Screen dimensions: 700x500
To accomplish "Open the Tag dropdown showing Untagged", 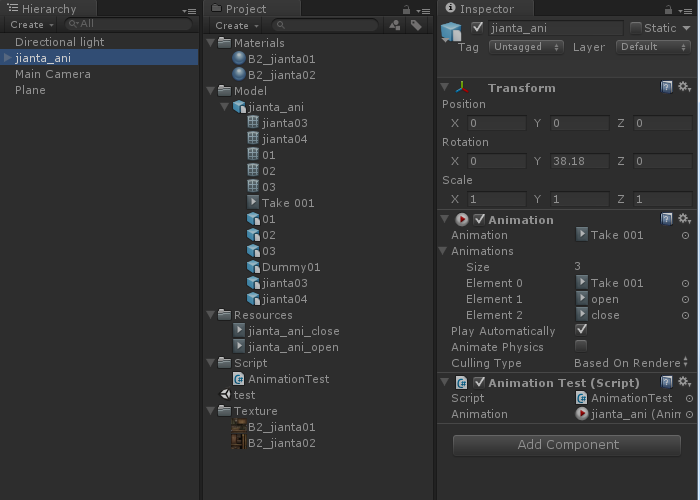I will point(527,47).
